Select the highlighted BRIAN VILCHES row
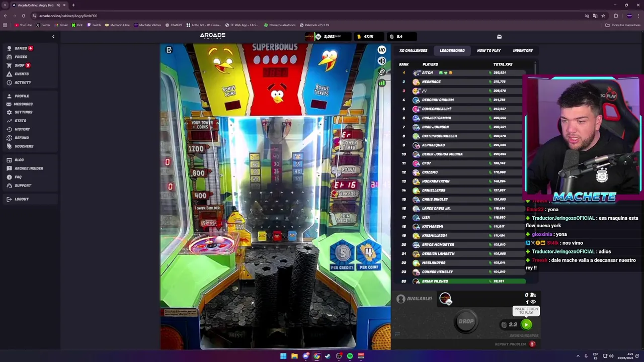Viewport: 644px width, 362px height. [462, 281]
